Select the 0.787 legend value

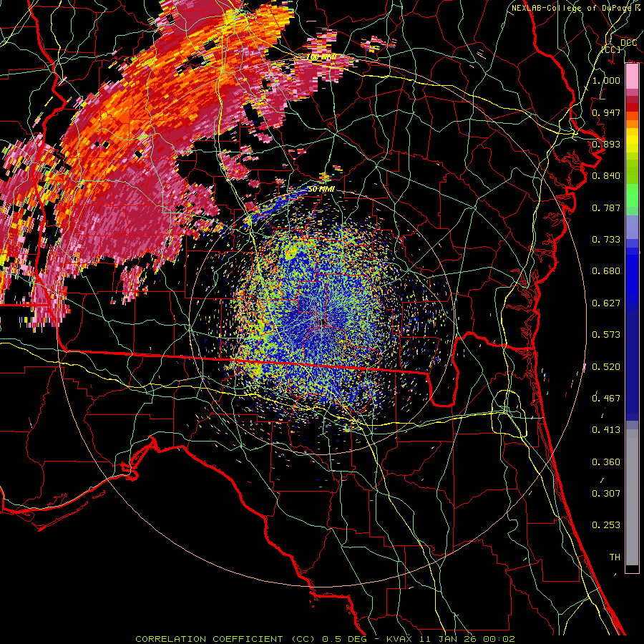[606, 208]
